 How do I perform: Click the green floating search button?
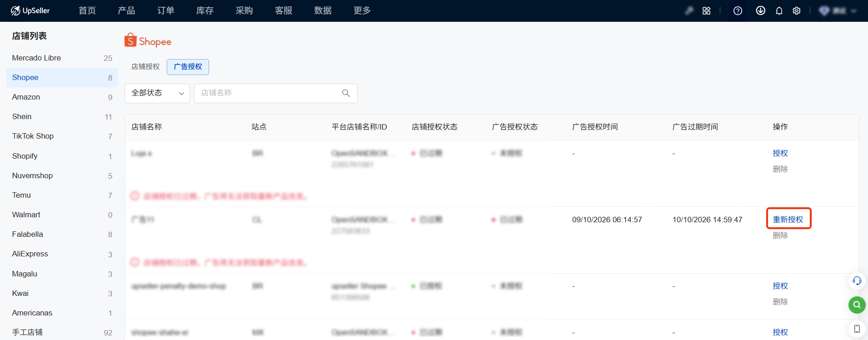click(857, 305)
